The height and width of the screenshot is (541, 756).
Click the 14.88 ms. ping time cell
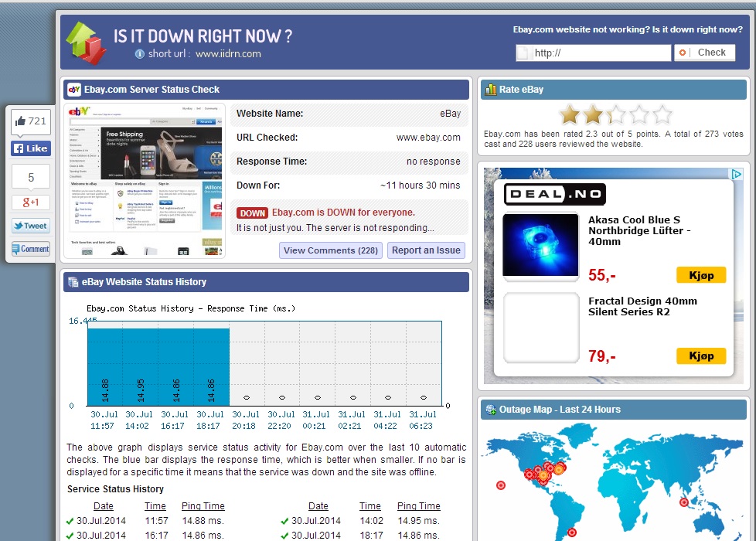(x=203, y=521)
